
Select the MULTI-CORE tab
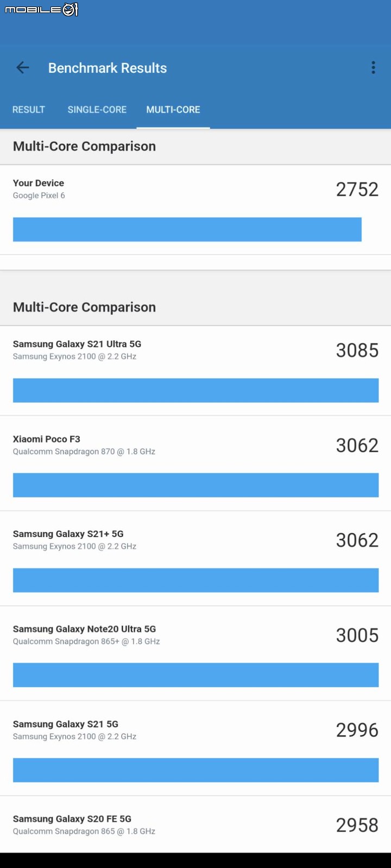click(173, 110)
